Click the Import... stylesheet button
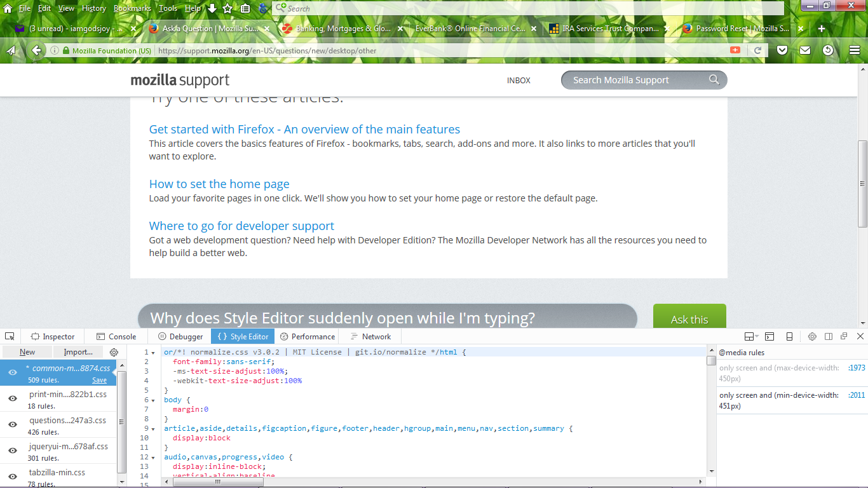 tap(78, 352)
